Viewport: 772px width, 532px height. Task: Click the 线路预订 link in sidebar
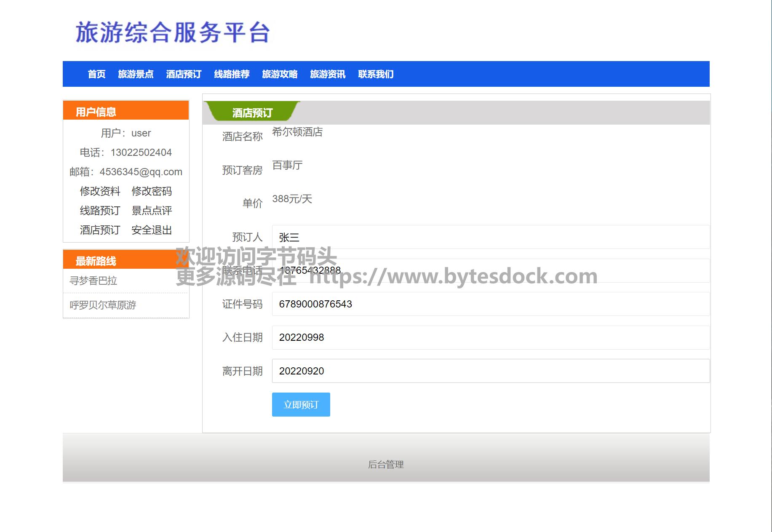(x=100, y=211)
